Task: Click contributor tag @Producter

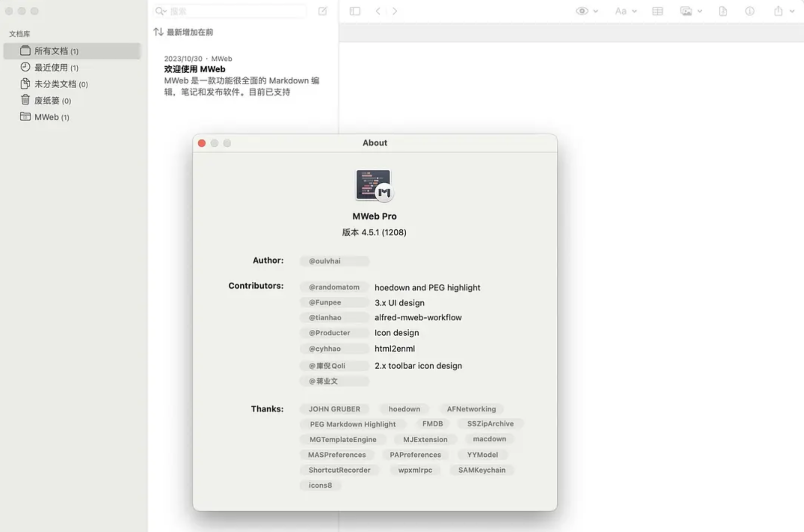Action: (x=334, y=333)
